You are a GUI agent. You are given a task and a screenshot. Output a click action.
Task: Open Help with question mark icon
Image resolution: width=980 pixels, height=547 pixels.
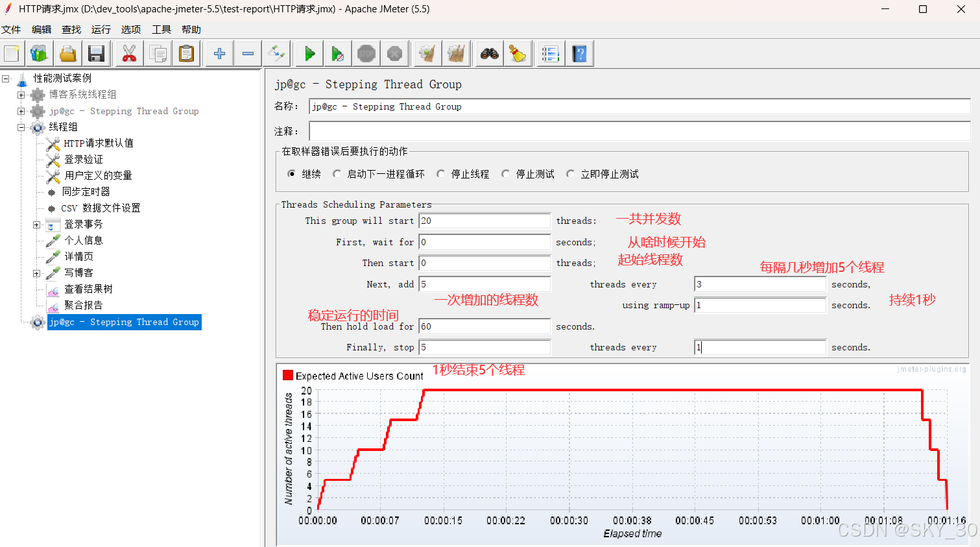[x=580, y=54]
